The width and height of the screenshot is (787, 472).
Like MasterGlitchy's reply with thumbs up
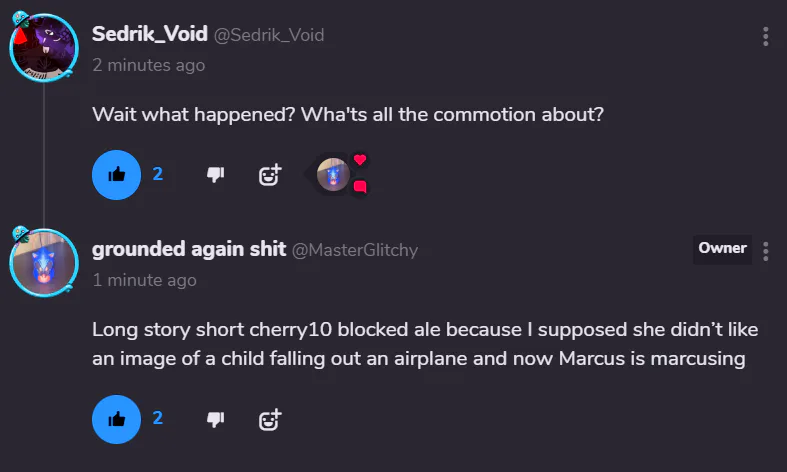point(117,418)
